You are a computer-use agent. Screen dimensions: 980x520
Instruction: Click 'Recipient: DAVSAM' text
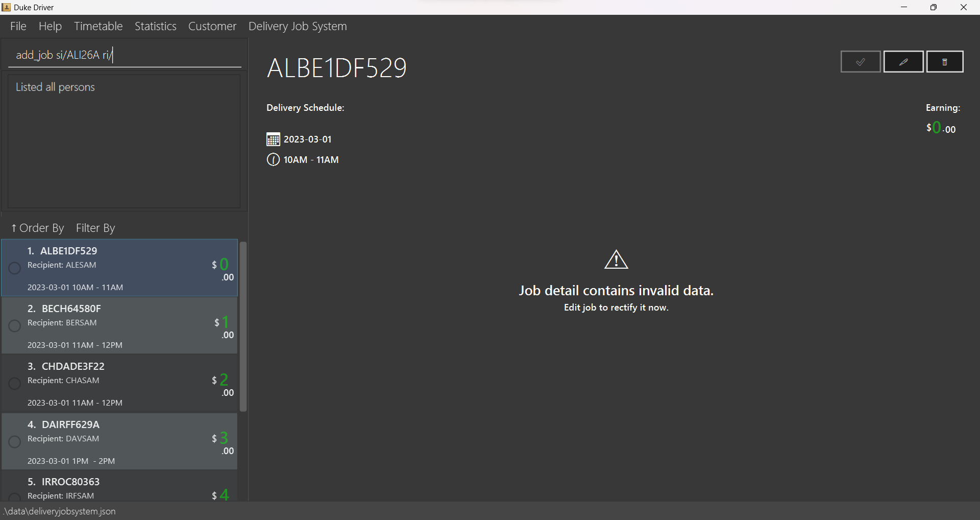(63, 439)
